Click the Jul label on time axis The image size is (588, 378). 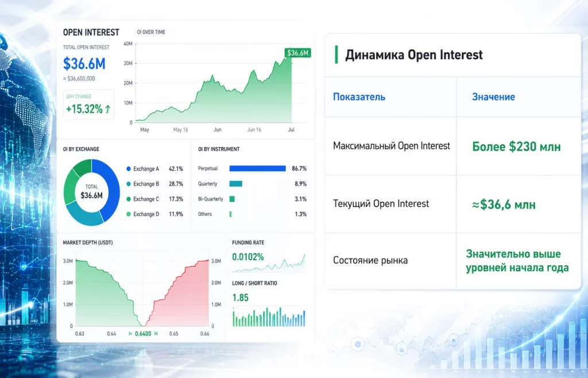pyautogui.click(x=291, y=129)
